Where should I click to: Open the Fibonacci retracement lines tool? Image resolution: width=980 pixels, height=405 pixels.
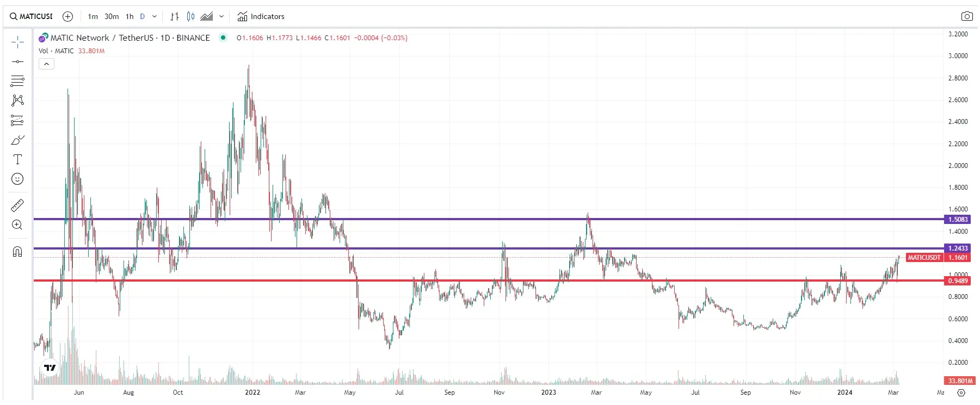17,81
